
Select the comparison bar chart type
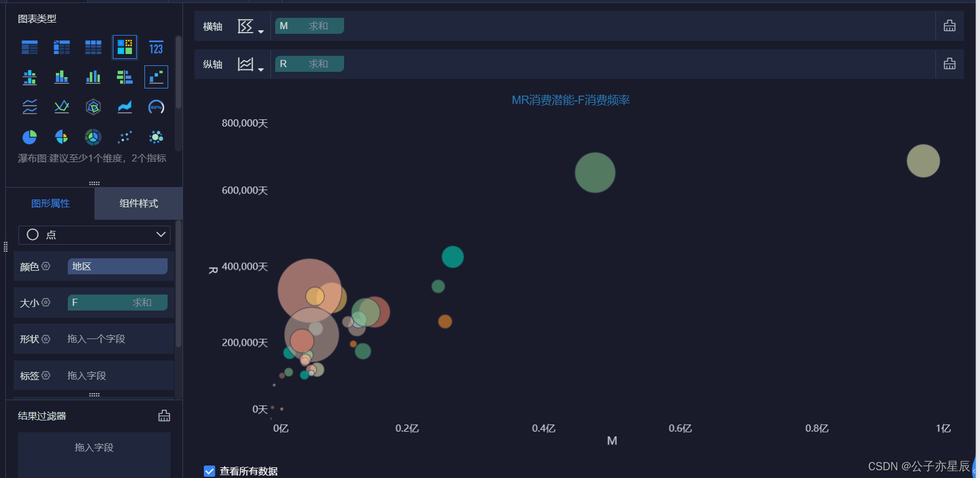pyautogui.click(x=125, y=77)
